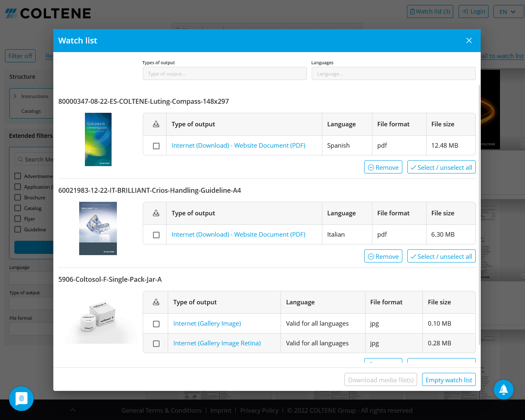Open Watch list (3) in header
Viewport: 525px width, 420px height.
(430, 11)
